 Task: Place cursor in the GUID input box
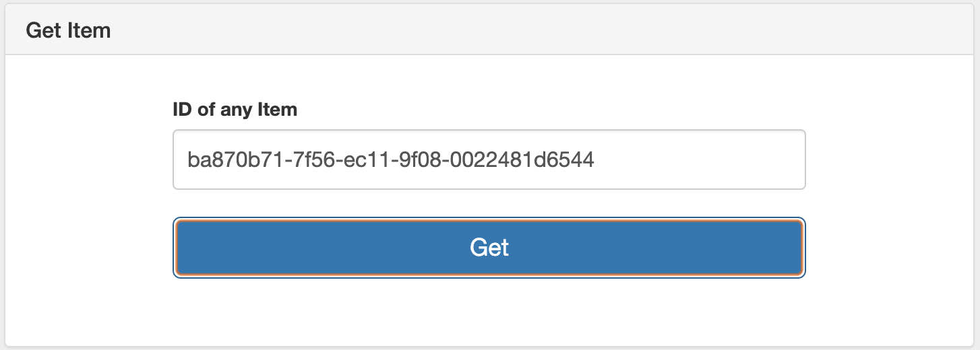click(489, 160)
